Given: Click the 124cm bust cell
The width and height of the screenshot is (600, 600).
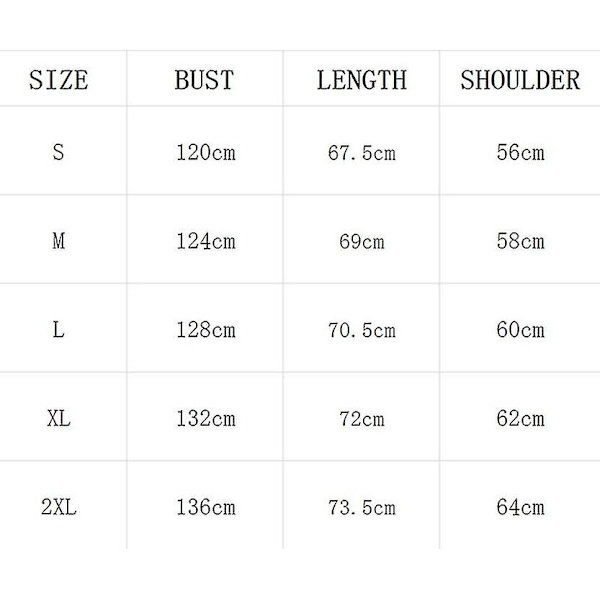Looking at the screenshot, I should point(205,241).
